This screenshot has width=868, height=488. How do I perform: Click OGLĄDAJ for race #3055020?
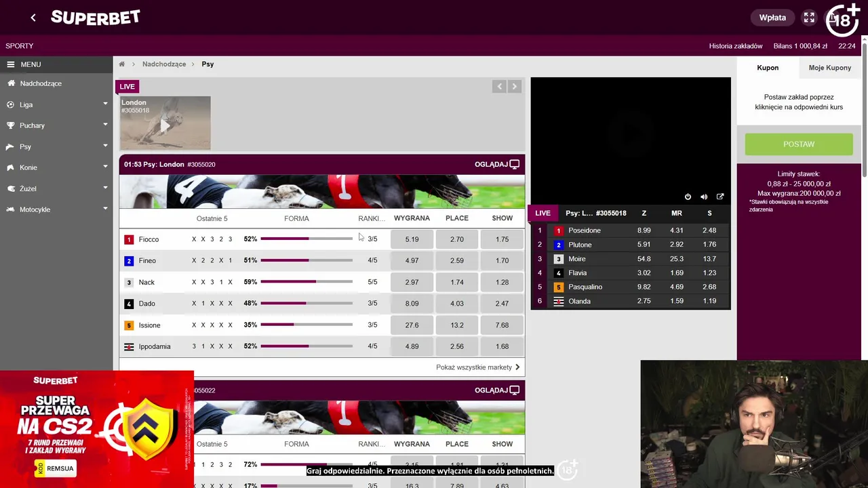tap(497, 164)
